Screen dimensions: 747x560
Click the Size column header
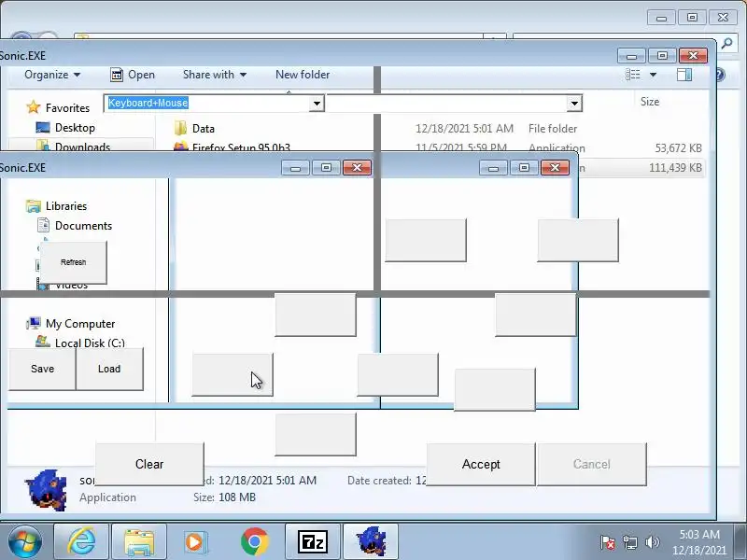click(650, 102)
